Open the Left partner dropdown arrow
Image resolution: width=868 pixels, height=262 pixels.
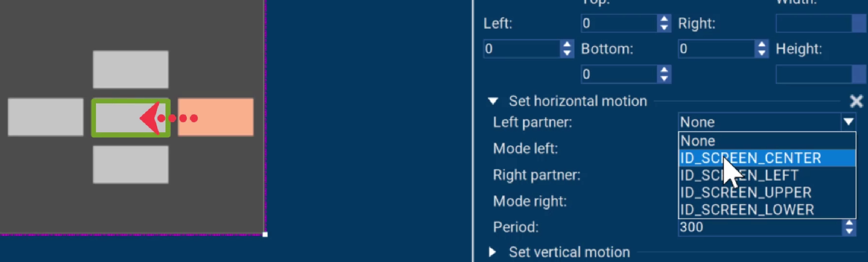tap(848, 122)
